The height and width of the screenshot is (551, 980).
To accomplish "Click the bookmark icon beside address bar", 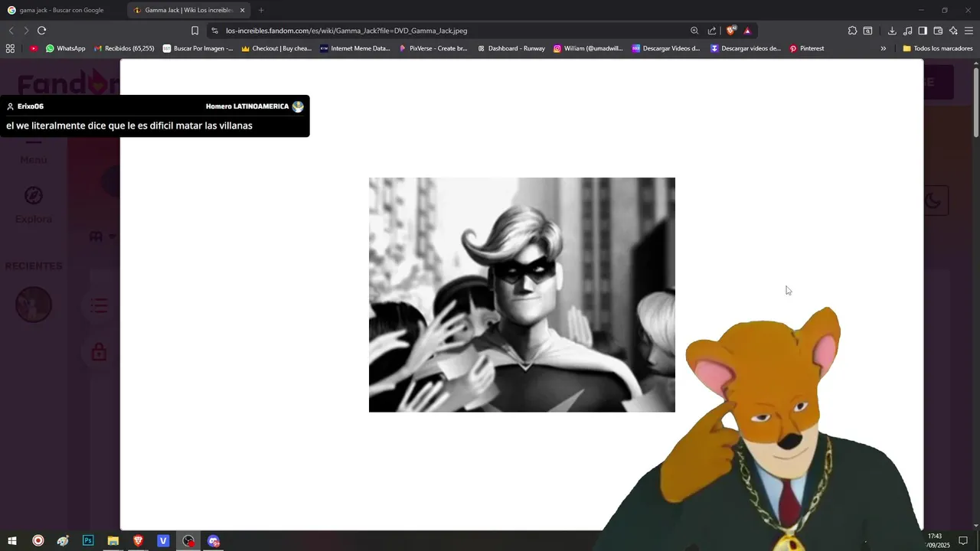I will pos(194,31).
